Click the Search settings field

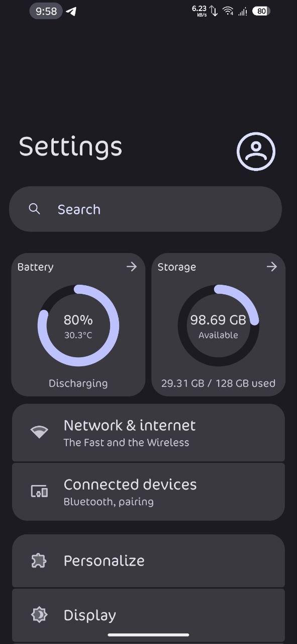pyautogui.click(x=145, y=209)
